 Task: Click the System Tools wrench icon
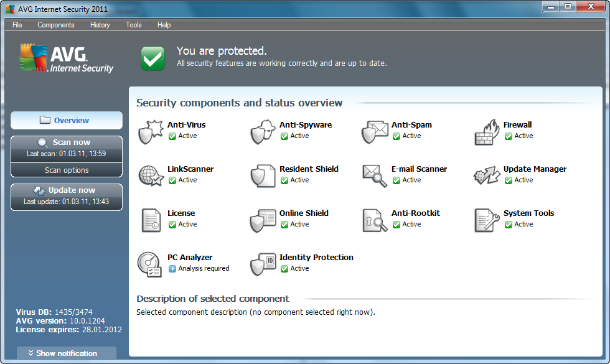[486, 220]
